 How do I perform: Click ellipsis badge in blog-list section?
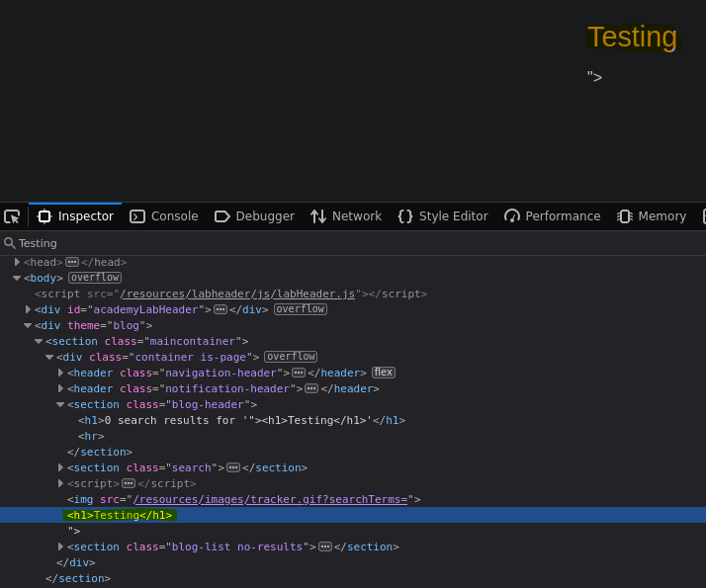(325, 546)
